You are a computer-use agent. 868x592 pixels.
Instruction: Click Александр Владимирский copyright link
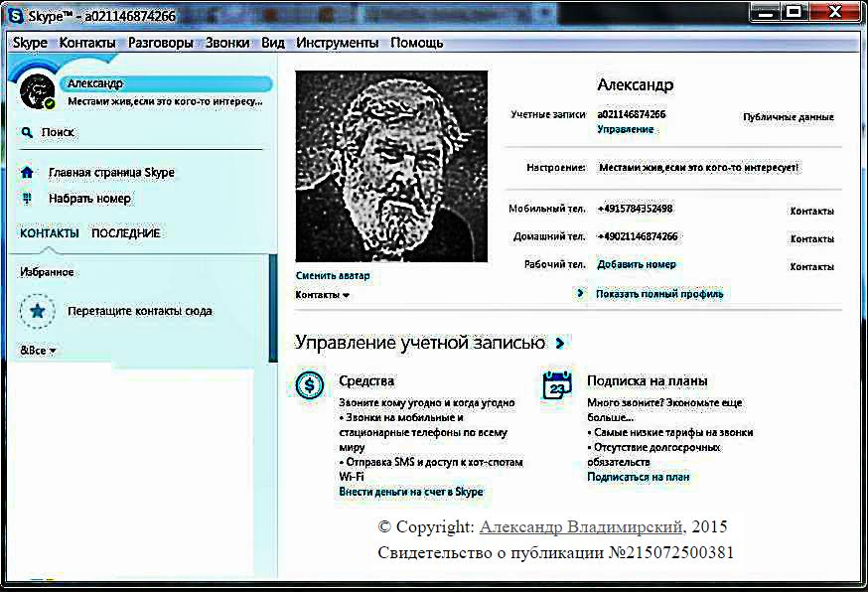tap(581, 526)
